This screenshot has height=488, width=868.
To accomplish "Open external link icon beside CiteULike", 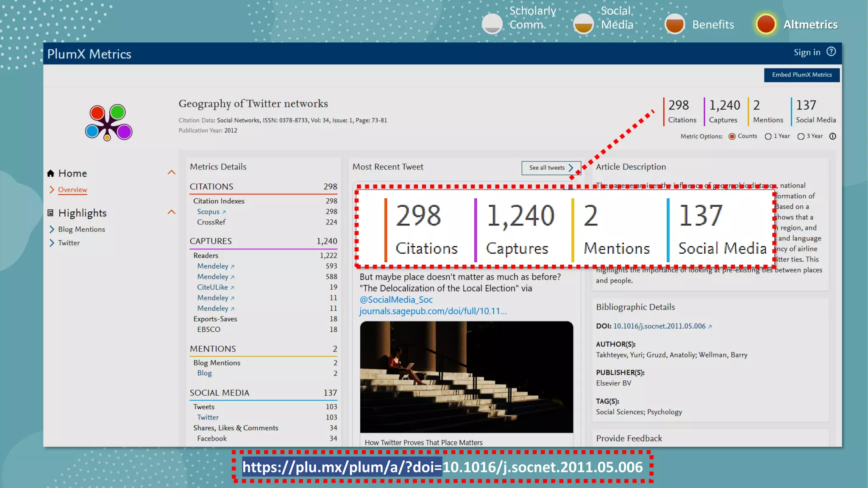I will coord(232,288).
